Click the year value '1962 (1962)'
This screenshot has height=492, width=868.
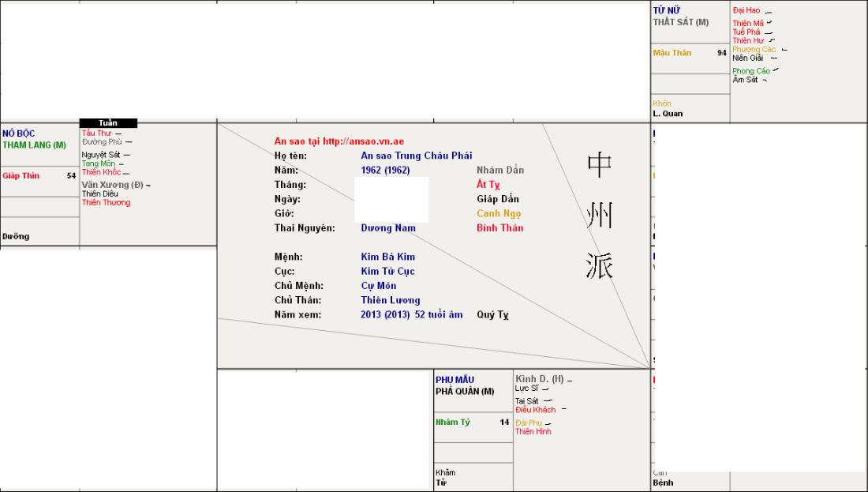tap(385, 171)
